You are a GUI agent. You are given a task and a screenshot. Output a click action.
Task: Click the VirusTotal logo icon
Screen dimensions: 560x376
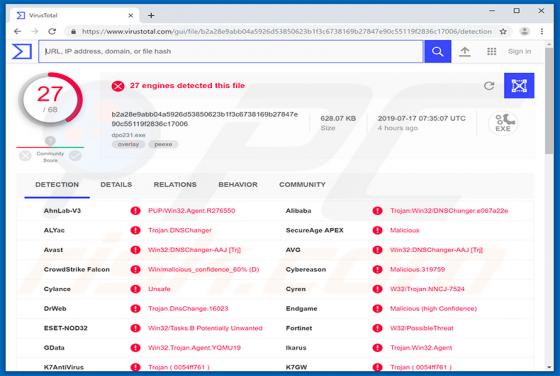(x=22, y=51)
